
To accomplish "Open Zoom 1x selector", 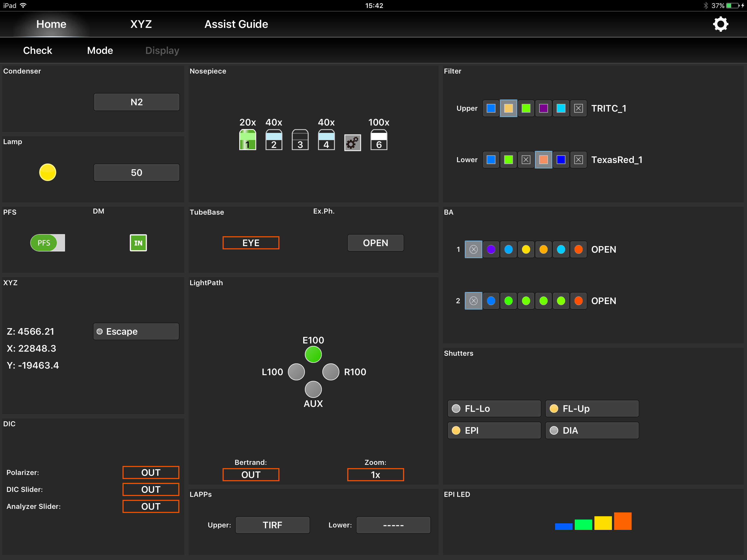I will 375,474.
